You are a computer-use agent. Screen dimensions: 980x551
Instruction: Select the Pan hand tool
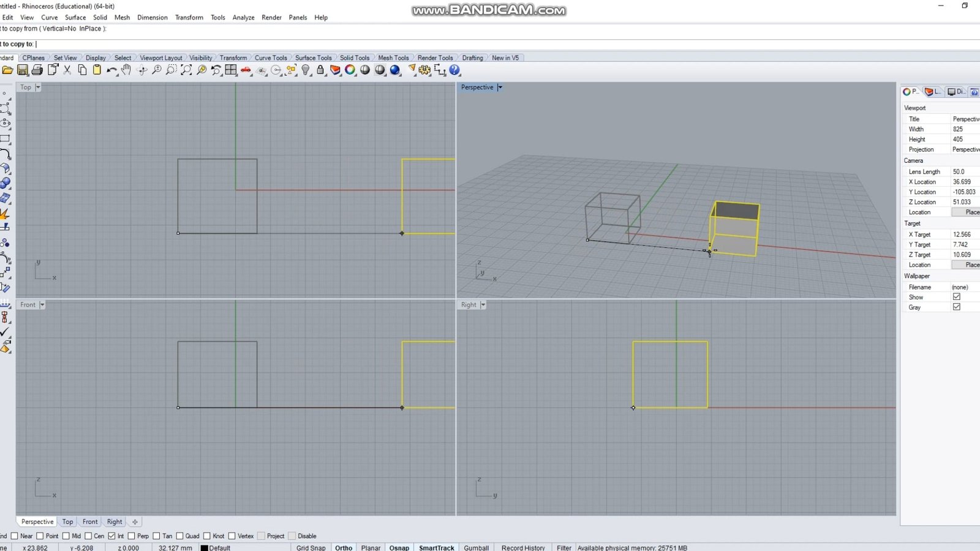point(126,70)
